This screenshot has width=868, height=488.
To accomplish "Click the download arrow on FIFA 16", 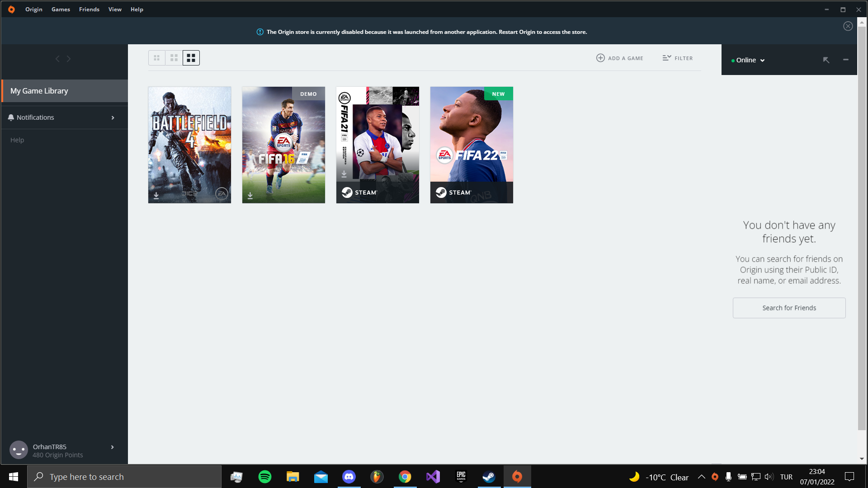I will pyautogui.click(x=250, y=196).
